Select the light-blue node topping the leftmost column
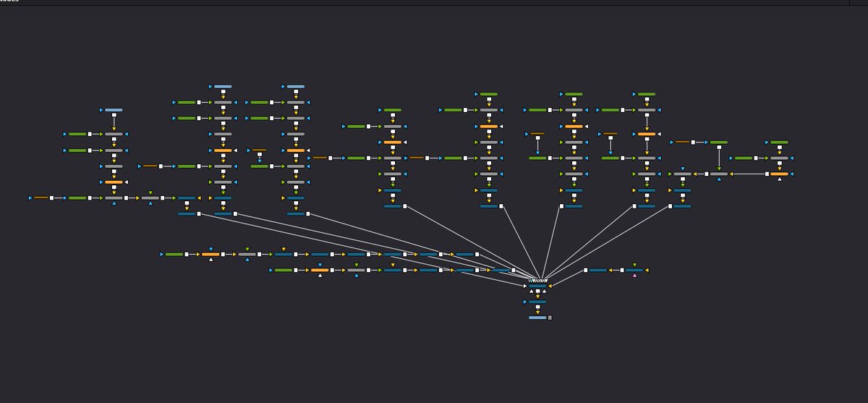This screenshot has width=868, height=403. point(114,110)
